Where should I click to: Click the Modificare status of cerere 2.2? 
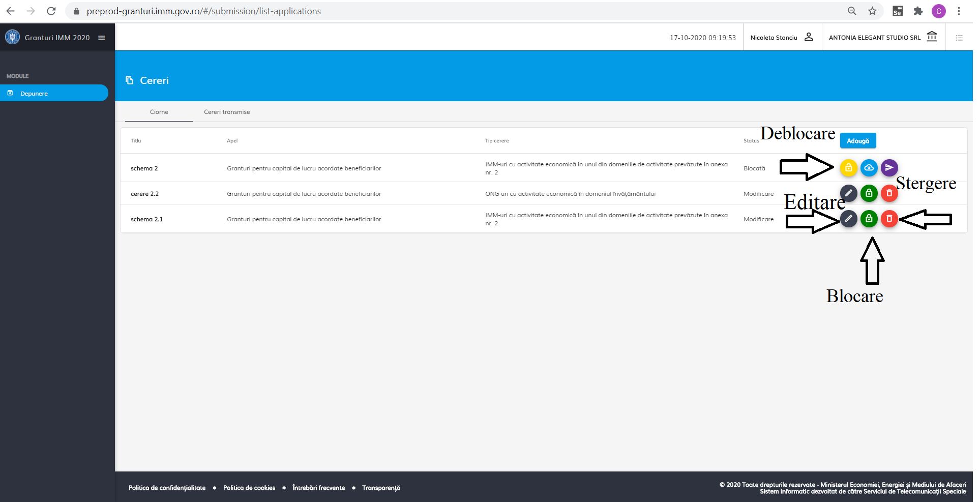[x=758, y=194]
